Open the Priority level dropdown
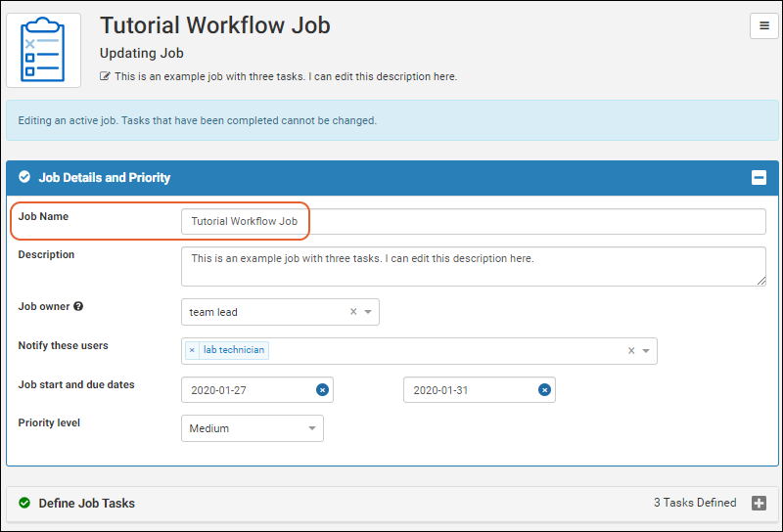783x532 pixels. pos(253,428)
